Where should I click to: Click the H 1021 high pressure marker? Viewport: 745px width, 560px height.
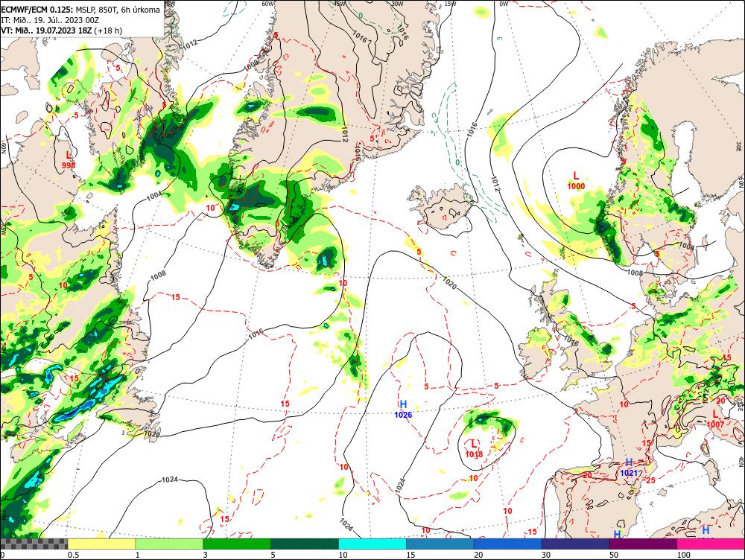click(x=629, y=468)
